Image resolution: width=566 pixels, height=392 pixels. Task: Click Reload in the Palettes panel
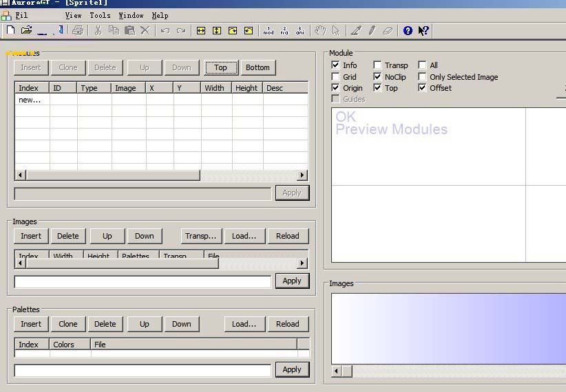click(x=288, y=324)
